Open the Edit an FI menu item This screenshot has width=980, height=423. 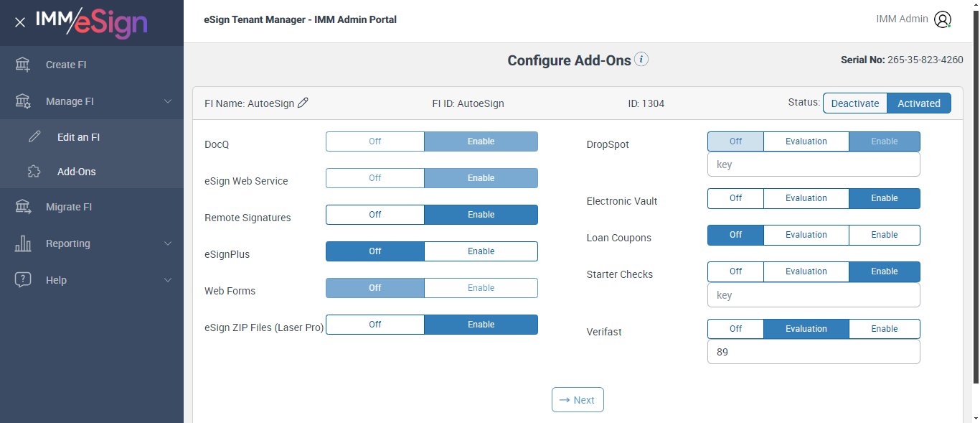point(78,137)
